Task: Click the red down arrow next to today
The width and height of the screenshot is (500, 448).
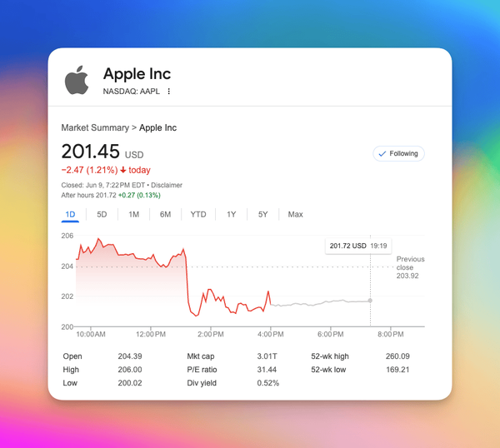Action: [123, 170]
